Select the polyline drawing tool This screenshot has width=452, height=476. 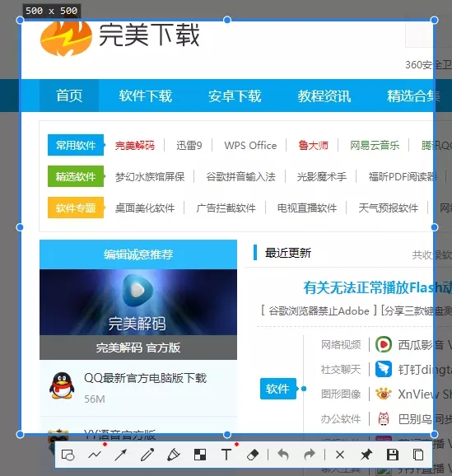pyautogui.click(x=95, y=455)
